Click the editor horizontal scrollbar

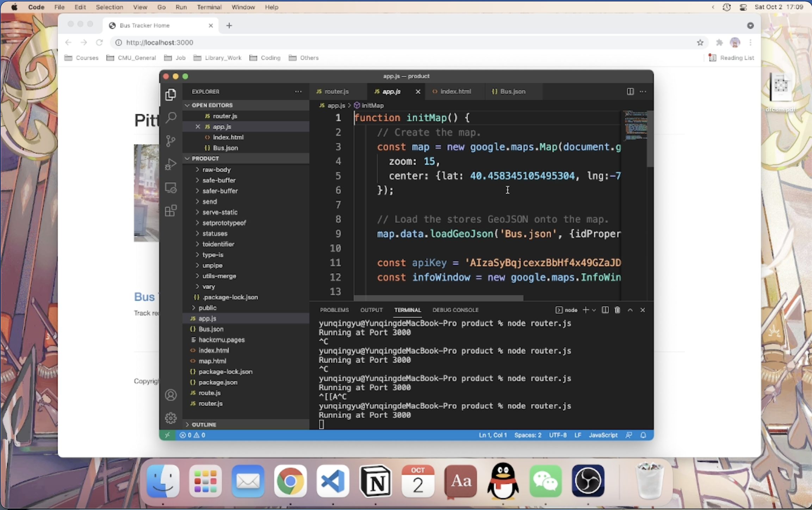(438, 298)
